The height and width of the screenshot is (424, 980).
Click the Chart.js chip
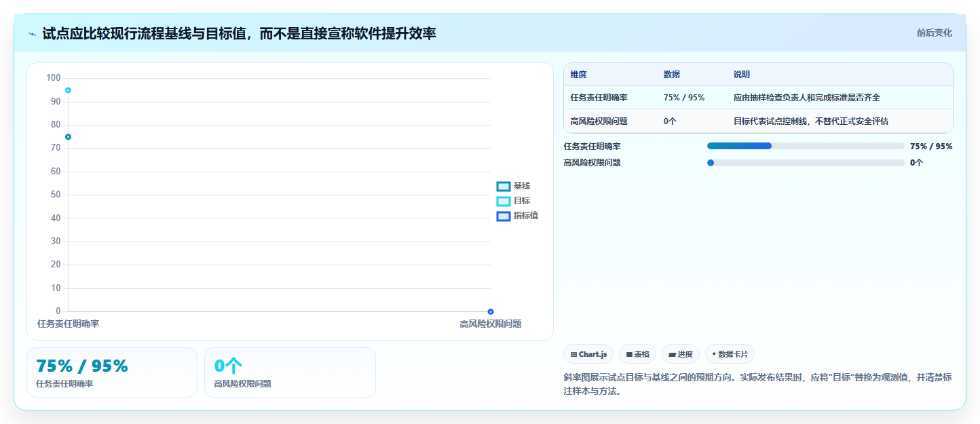(x=588, y=354)
